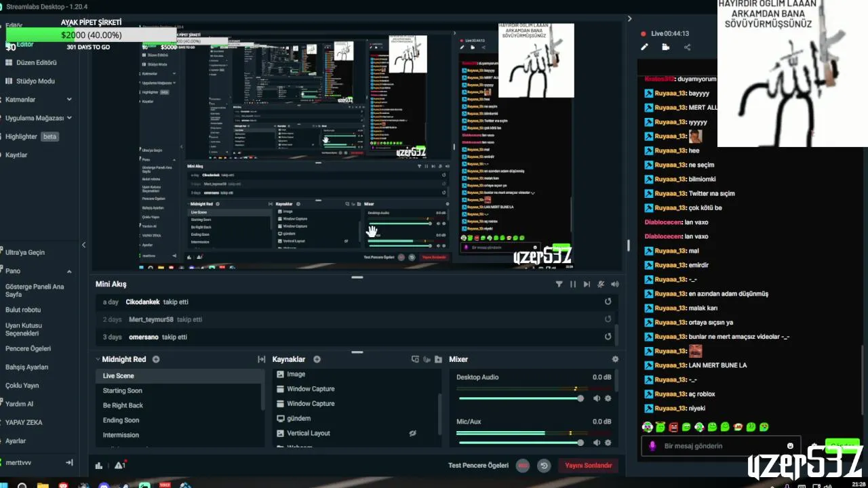Viewport: 868px width, 488px height.
Task: Collapse chat panel arrow
Action: (629, 19)
